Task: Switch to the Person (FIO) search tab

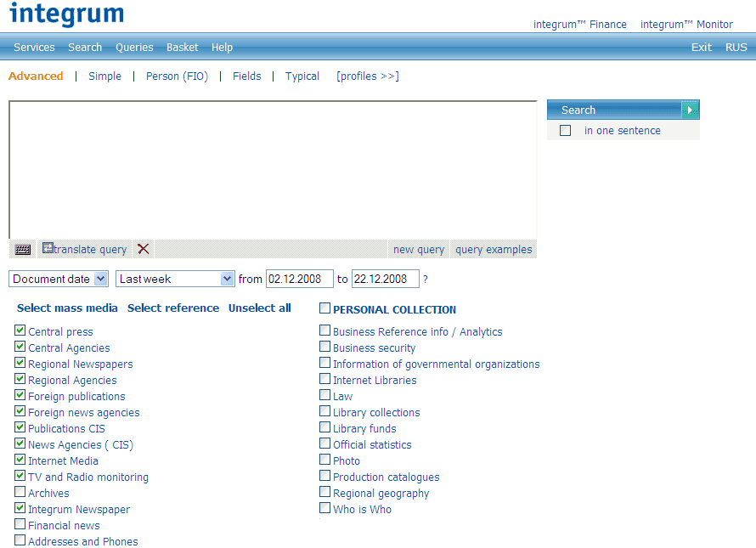Action: click(x=177, y=76)
